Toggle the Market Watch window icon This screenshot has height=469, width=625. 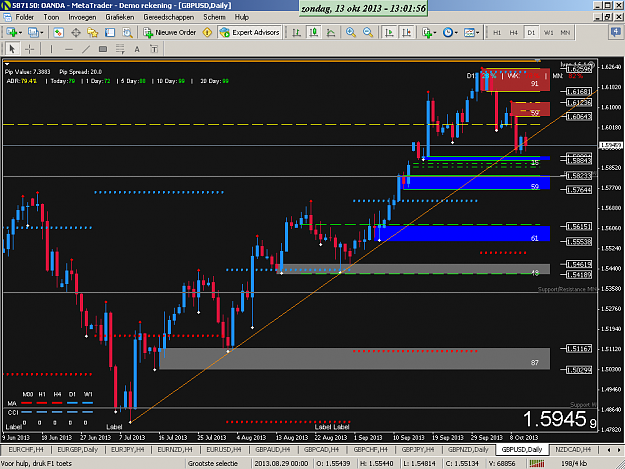point(58,32)
